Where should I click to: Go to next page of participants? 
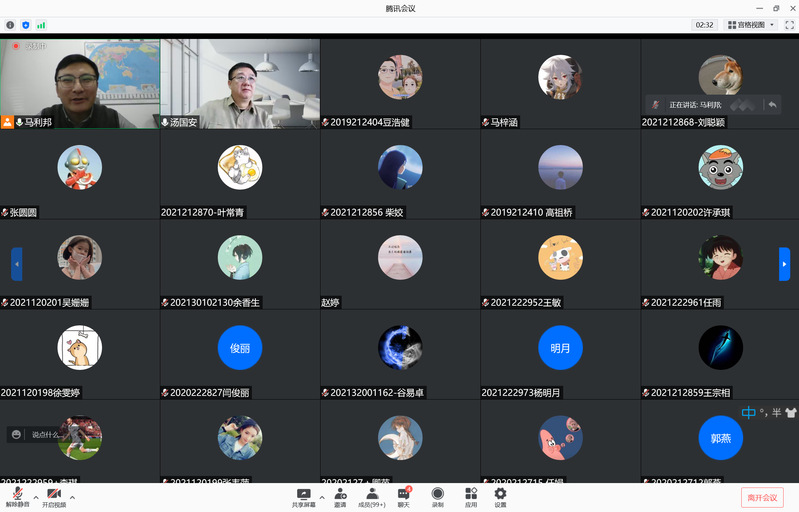pos(784,264)
